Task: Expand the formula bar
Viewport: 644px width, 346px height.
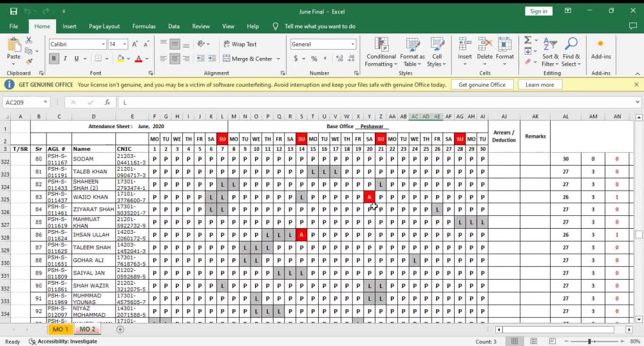Action: click(637, 102)
